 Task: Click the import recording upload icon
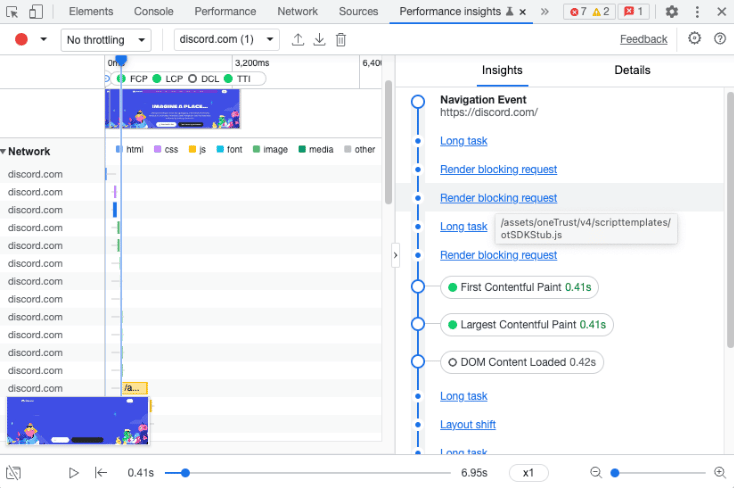(298, 40)
